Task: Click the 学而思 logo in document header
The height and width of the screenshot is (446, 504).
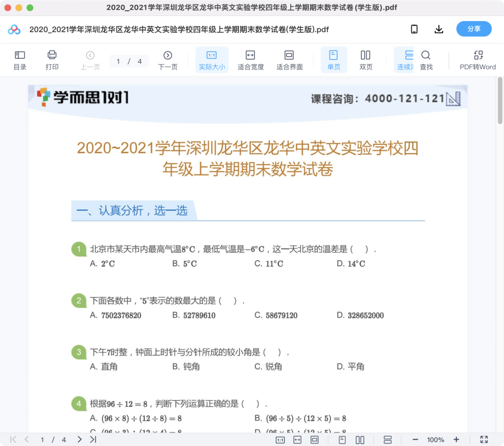Action: [83, 97]
